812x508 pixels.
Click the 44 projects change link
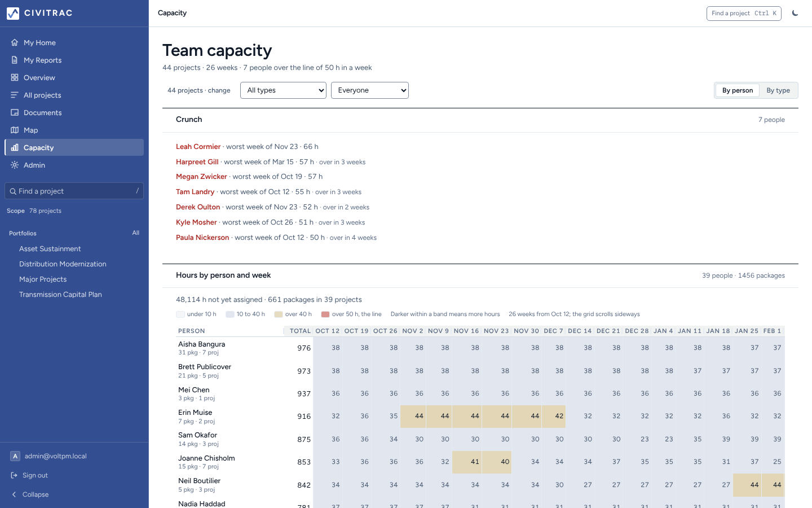coord(199,90)
